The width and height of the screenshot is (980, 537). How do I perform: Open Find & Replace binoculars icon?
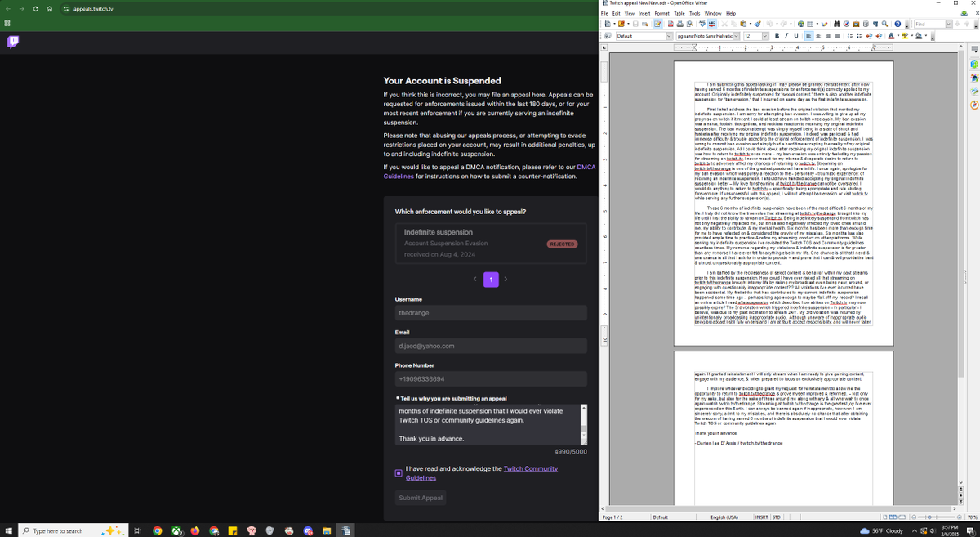837,24
